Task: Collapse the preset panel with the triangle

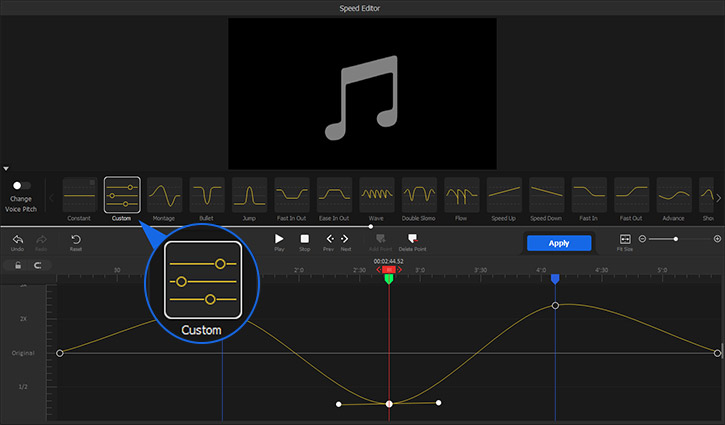Action: pos(6,169)
